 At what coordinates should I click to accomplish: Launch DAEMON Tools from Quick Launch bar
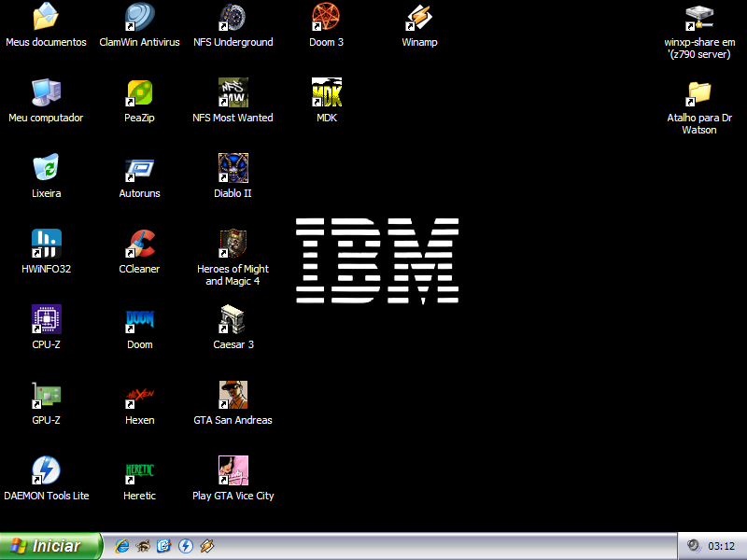[x=185, y=546]
